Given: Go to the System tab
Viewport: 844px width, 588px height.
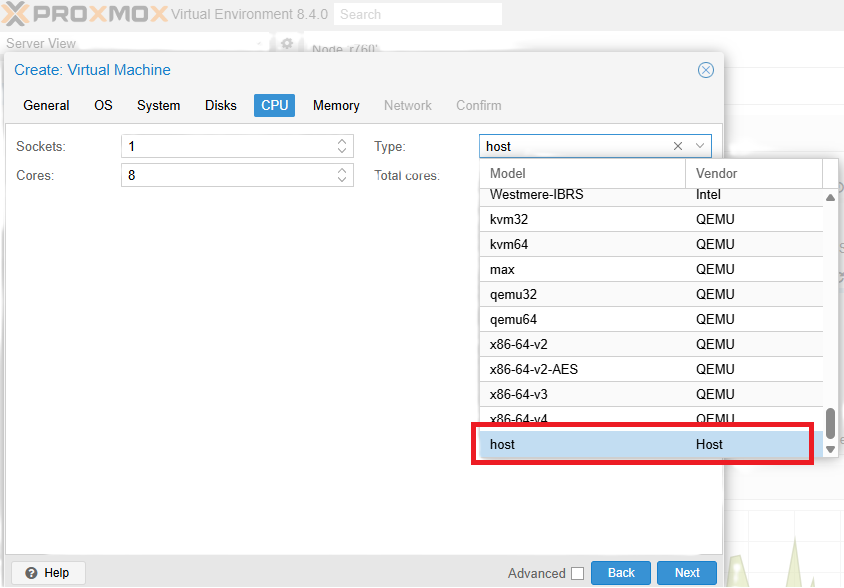Looking at the screenshot, I should coord(158,106).
